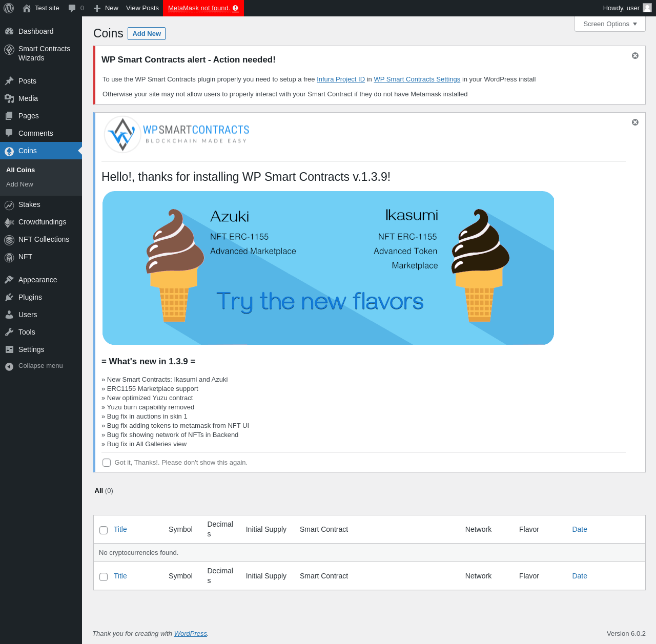
Task: Open the WordPress link in the footer
Action: pyautogui.click(x=191, y=634)
